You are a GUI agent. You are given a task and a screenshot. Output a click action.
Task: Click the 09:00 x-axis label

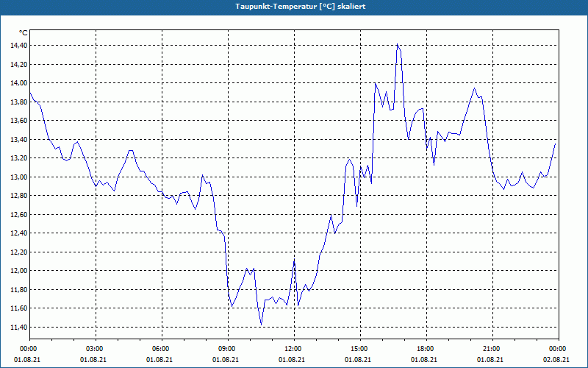(228, 349)
